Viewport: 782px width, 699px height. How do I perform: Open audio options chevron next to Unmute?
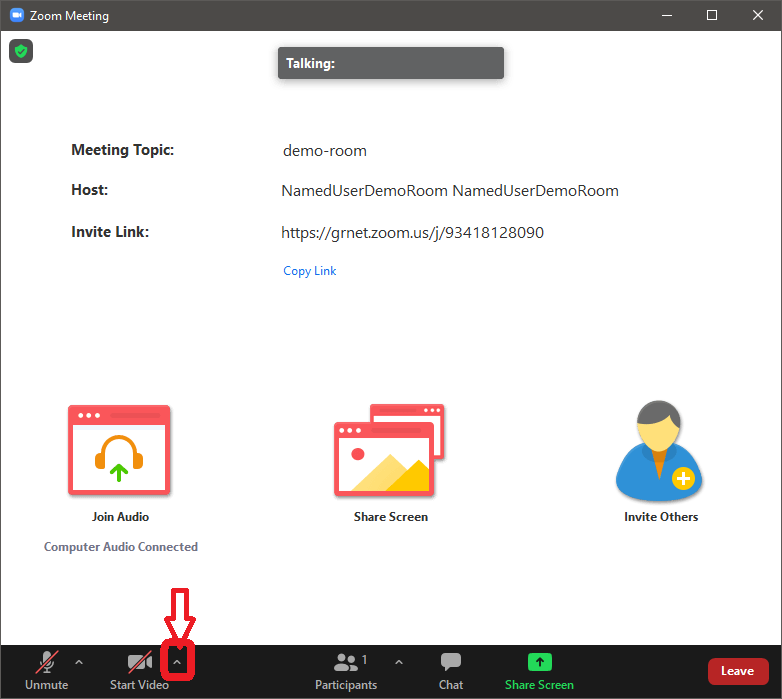point(79,663)
